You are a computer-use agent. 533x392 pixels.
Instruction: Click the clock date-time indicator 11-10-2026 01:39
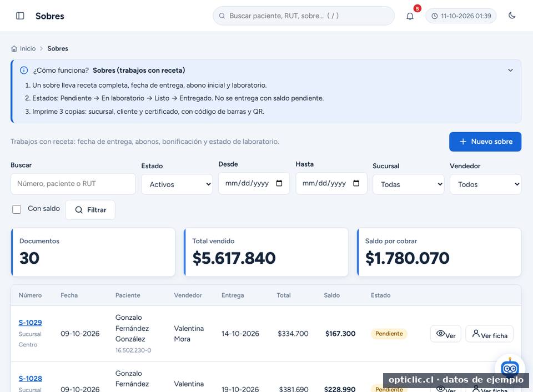(x=461, y=16)
